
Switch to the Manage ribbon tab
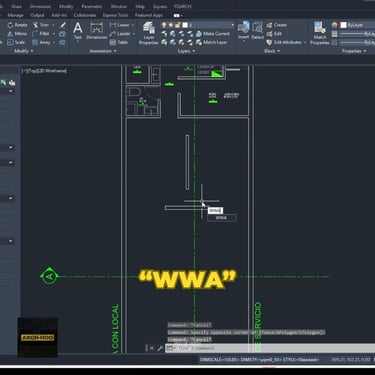[15, 15]
